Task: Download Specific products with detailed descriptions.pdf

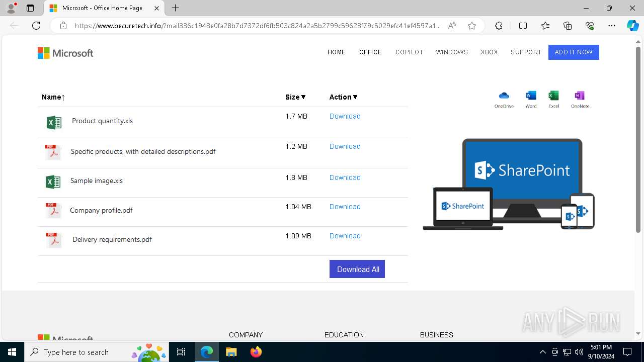Action: [345, 146]
